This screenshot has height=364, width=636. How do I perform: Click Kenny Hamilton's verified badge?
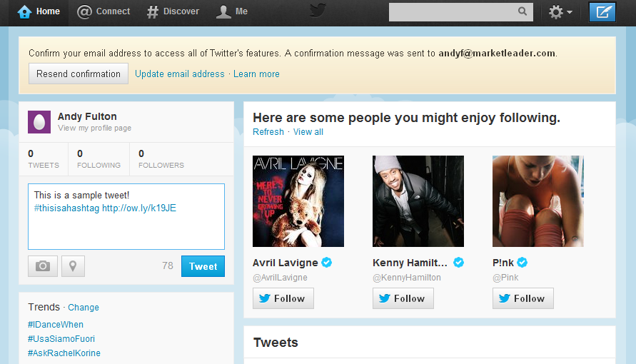pyautogui.click(x=459, y=263)
